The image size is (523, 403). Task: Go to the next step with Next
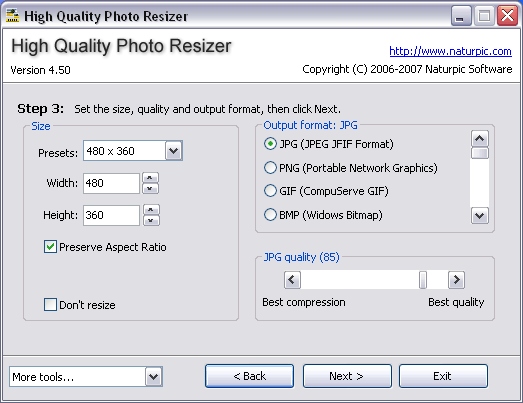347,376
